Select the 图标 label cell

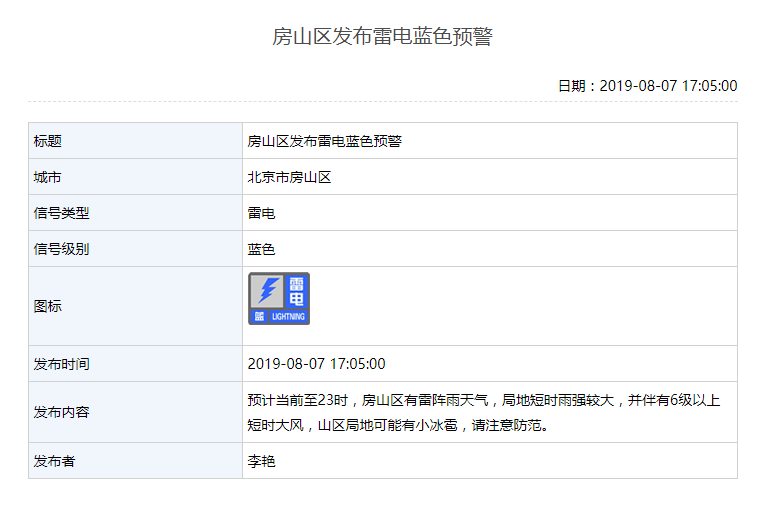(135, 306)
